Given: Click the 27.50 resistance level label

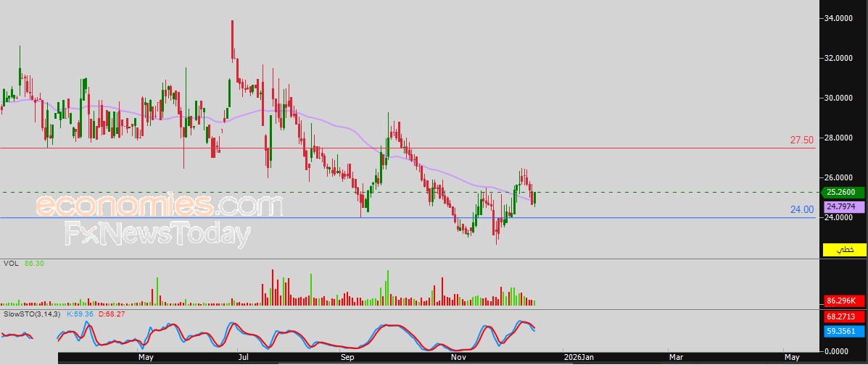Looking at the screenshot, I should 801,140.
